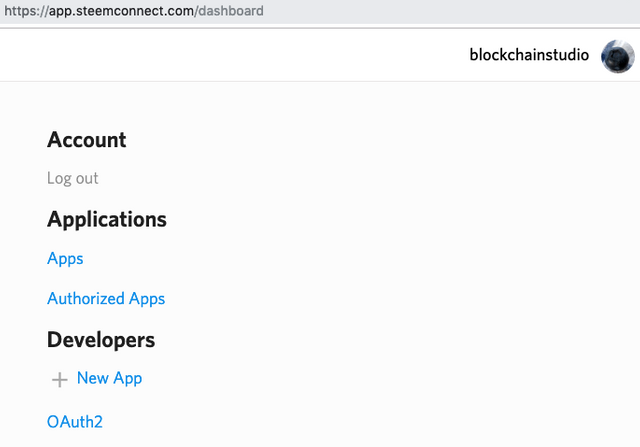Click the blue Apps entry under Applications
The width and height of the screenshot is (640, 447).
pyautogui.click(x=65, y=259)
